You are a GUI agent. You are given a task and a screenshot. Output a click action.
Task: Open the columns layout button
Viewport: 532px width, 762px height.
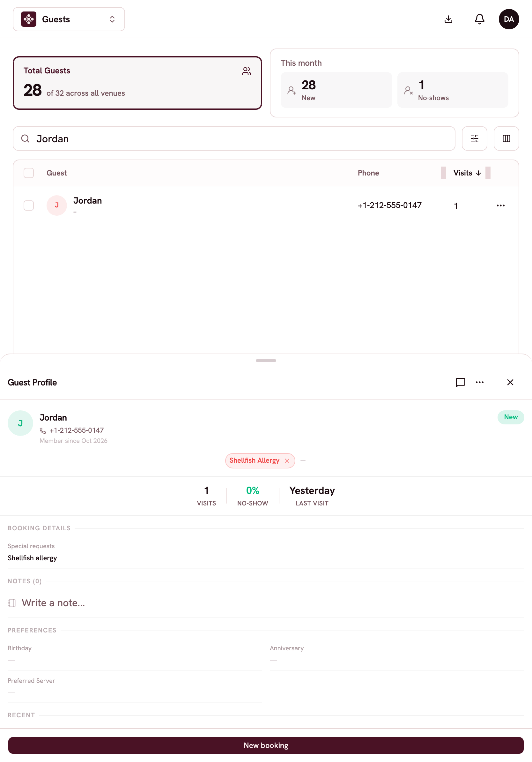[506, 138]
